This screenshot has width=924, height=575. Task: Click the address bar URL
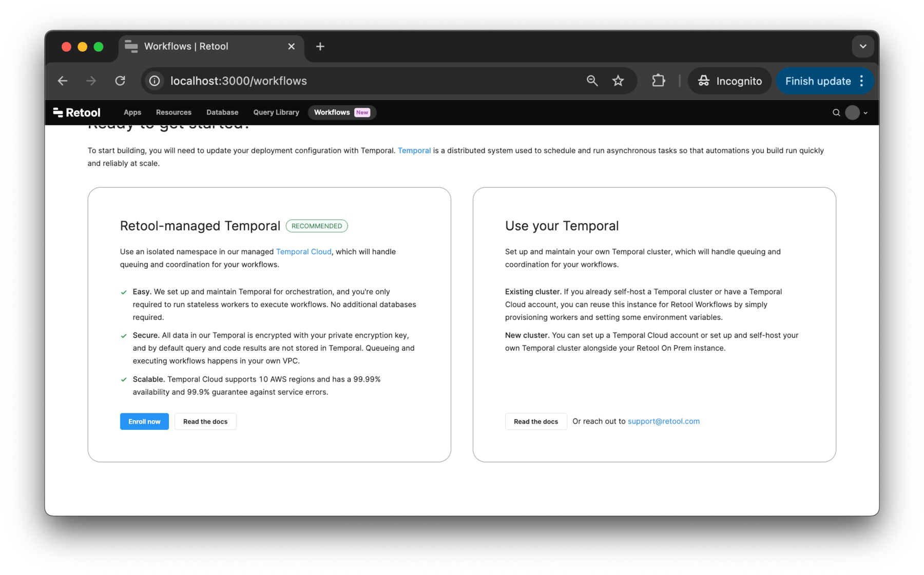click(x=239, y=81)
